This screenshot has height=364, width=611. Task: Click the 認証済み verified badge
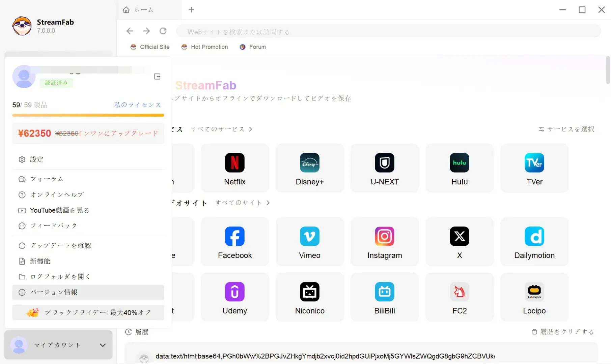click(56, 83)
